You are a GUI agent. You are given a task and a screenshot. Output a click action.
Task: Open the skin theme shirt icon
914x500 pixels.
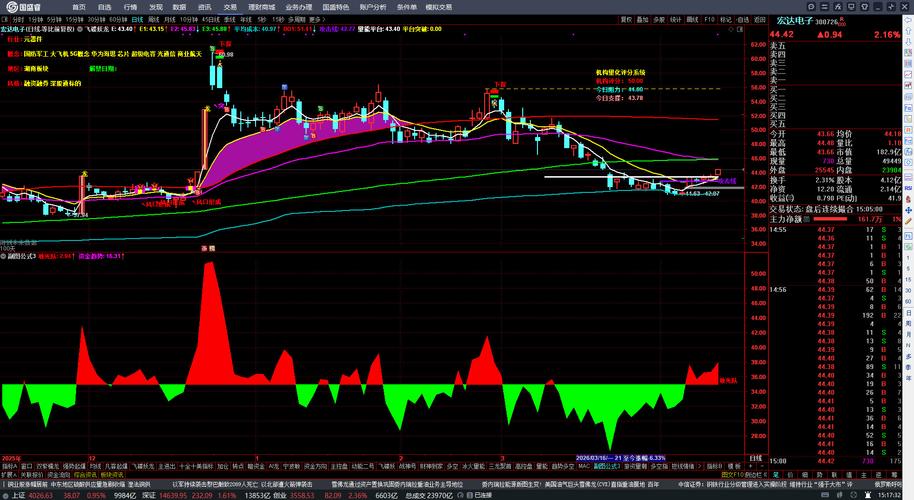point(864,6)
